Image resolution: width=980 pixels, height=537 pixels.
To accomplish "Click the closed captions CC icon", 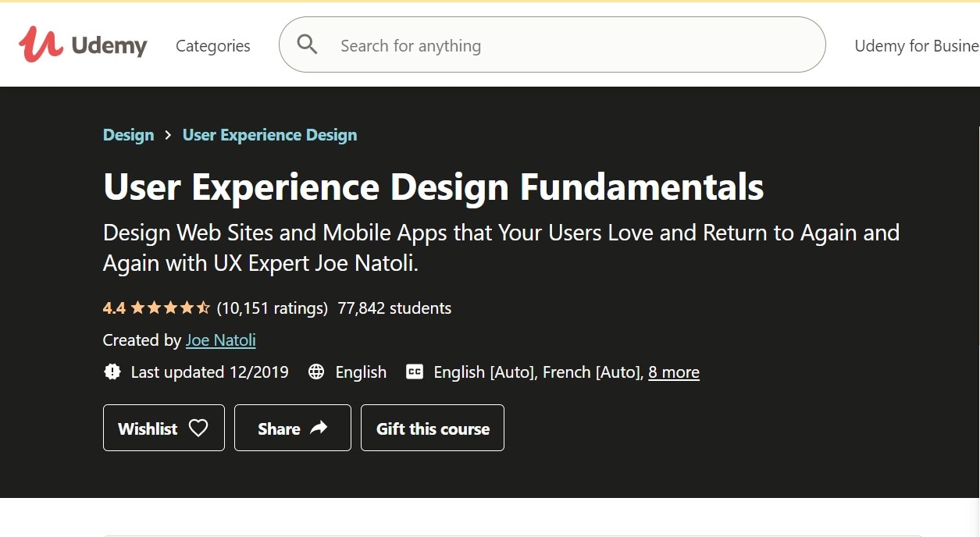I will click(x=415, y=372).
